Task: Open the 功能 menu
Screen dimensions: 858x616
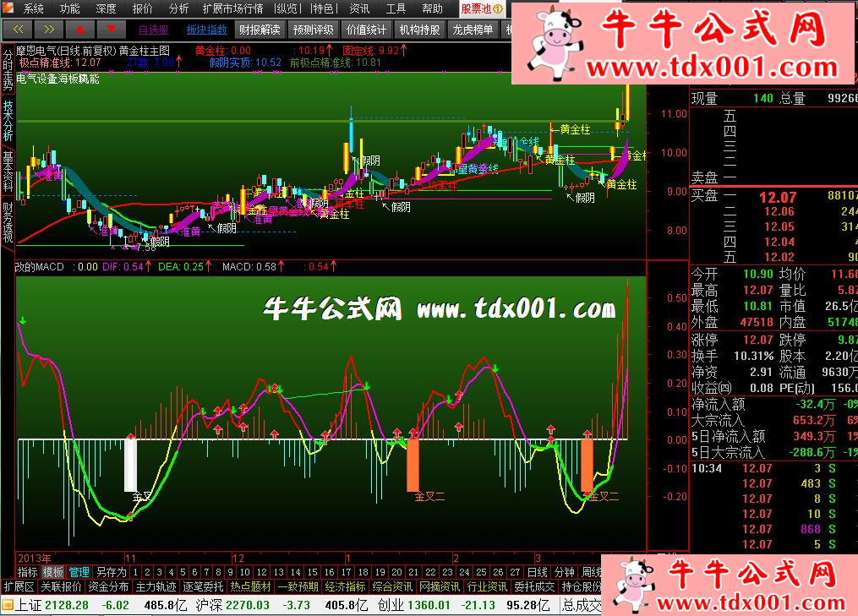Action: (x=69, y=8)
